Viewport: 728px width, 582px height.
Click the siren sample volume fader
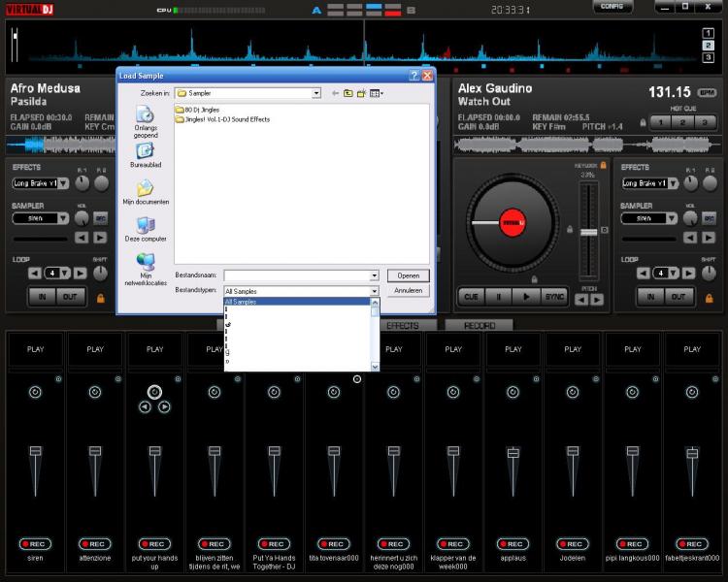[x=35, y=451]
